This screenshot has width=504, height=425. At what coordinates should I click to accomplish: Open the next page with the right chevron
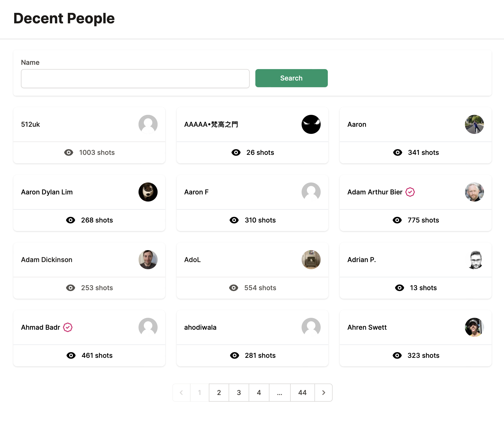point(323,392)
